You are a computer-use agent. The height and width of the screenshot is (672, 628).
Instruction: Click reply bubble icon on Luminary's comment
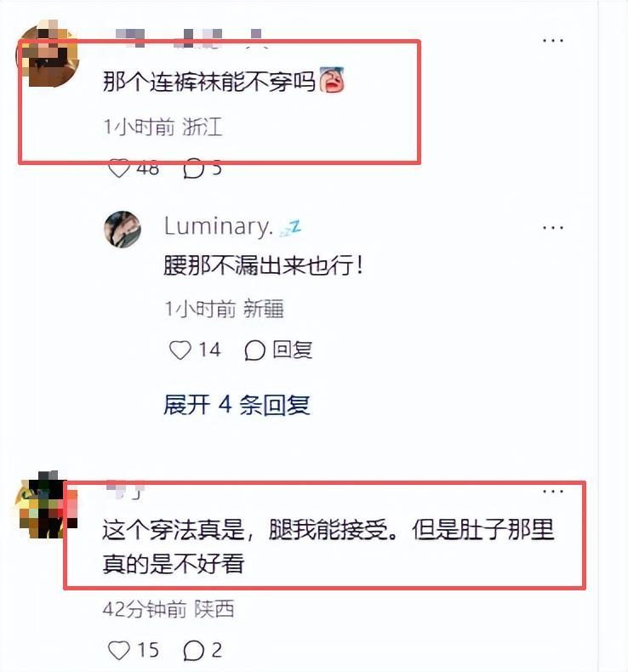[x=254, y=350]
